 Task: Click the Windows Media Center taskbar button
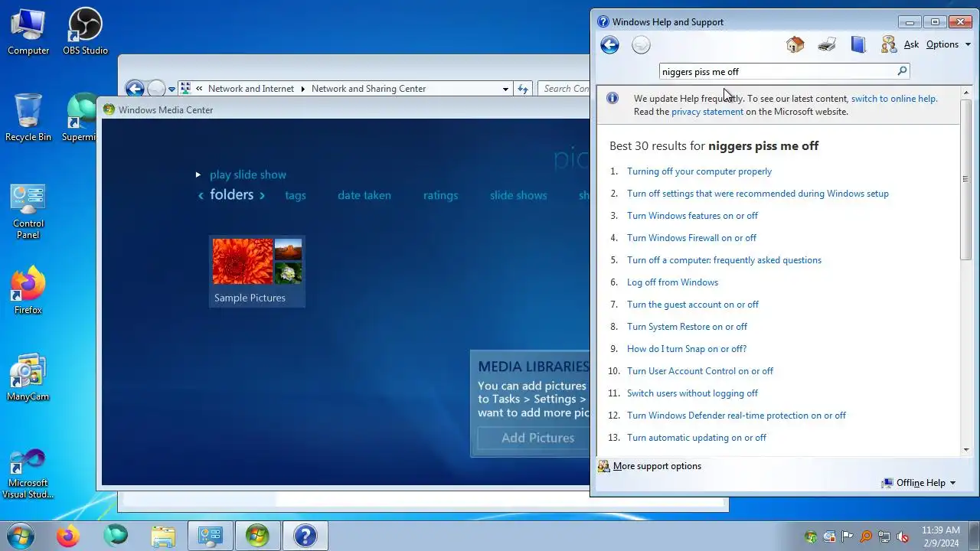coord(257,536)
